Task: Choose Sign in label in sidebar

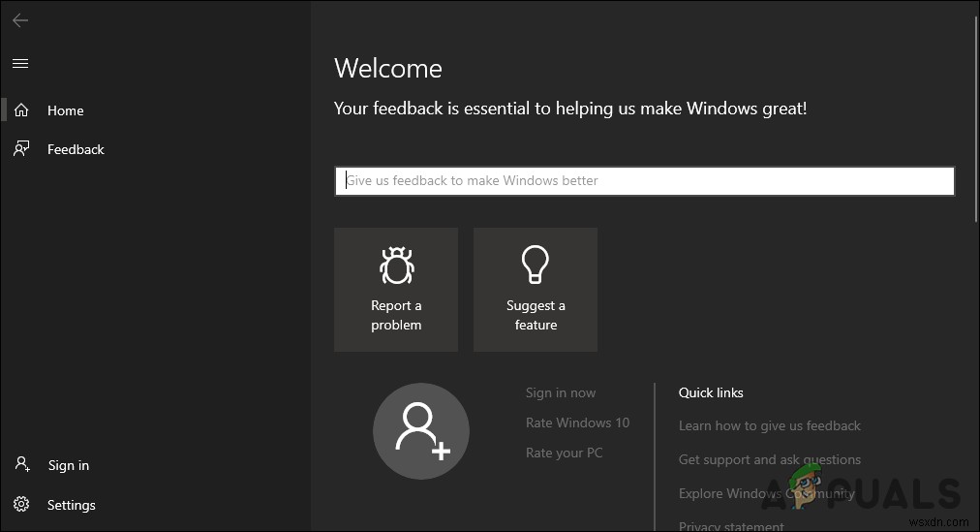Action: (69, 465)
